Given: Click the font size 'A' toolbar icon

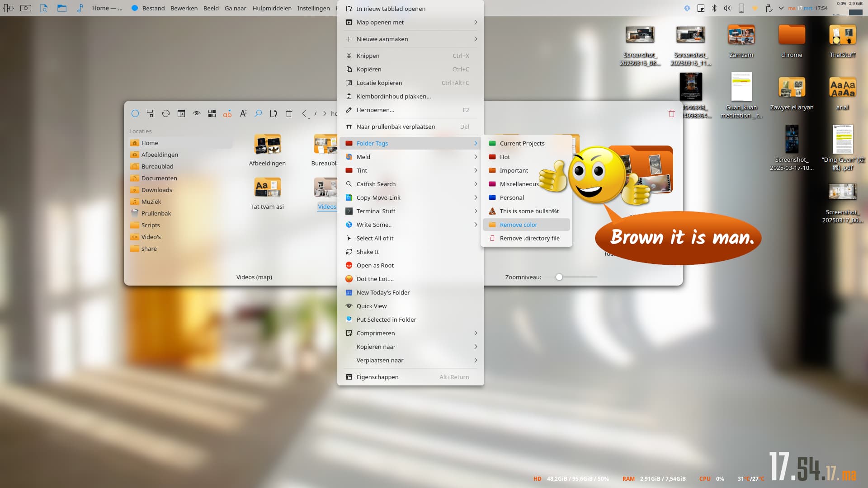Looking at the screenshot, I should 243,113.
